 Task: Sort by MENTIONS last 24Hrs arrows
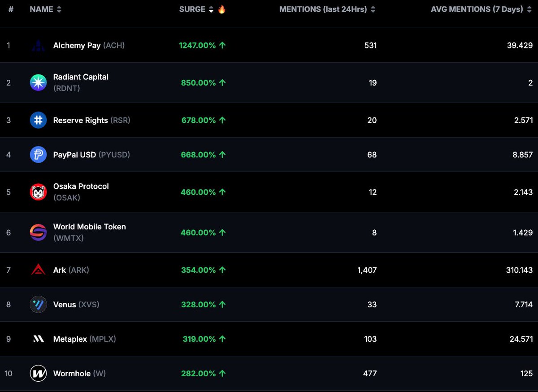(373, 9)
